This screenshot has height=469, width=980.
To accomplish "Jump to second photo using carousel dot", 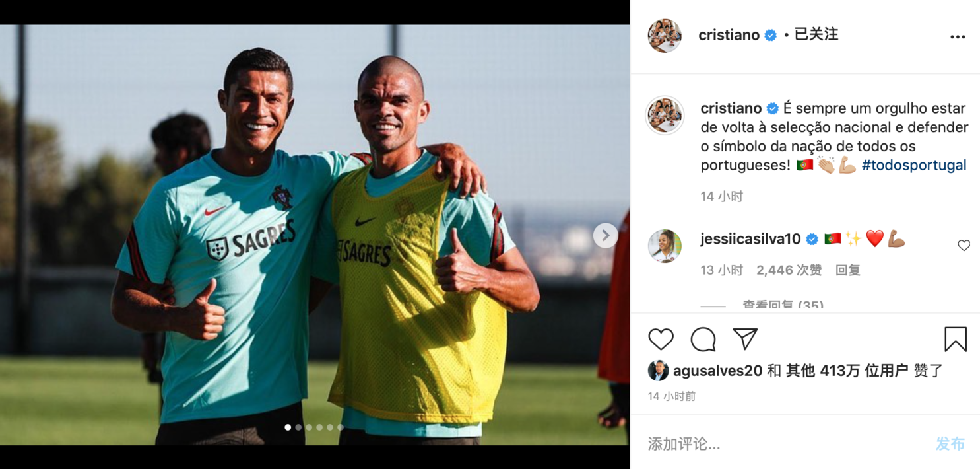I will [298, 427].
